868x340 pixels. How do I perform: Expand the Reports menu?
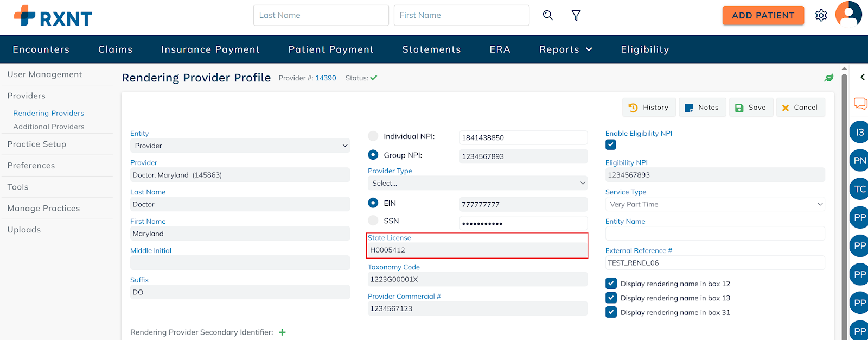565,49
